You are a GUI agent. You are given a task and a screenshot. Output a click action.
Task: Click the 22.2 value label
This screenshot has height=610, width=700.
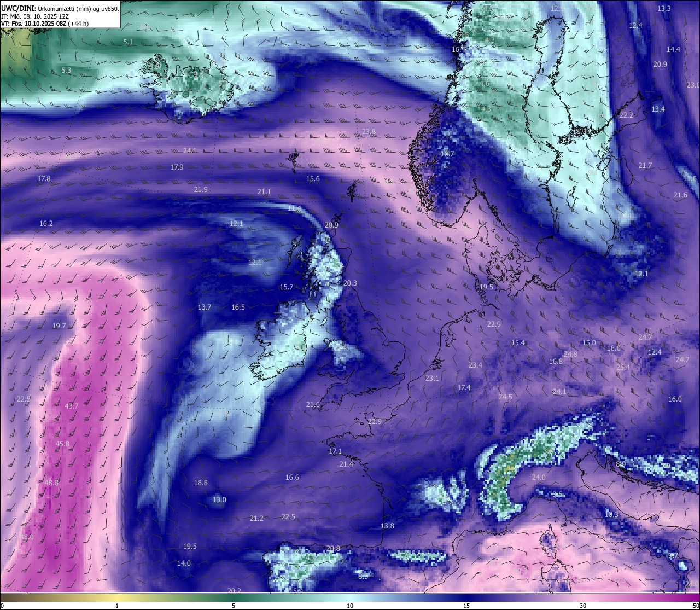click(626, 115)
